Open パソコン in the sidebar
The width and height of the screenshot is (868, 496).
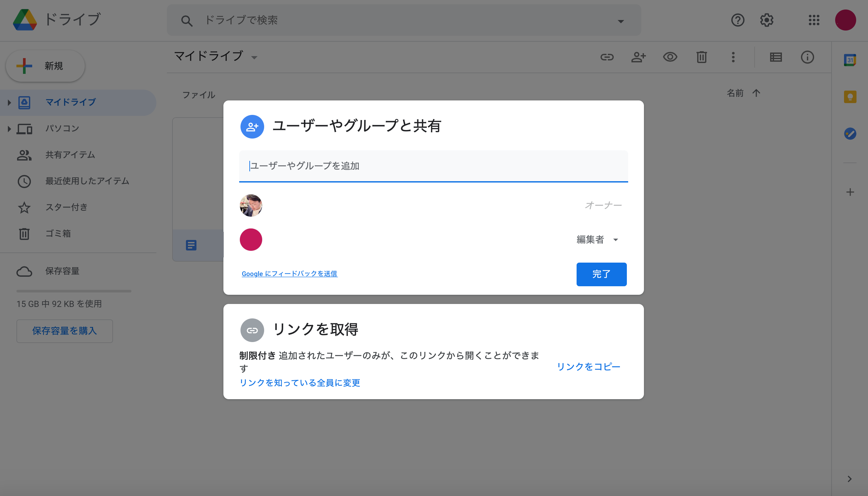pos(62,128)
